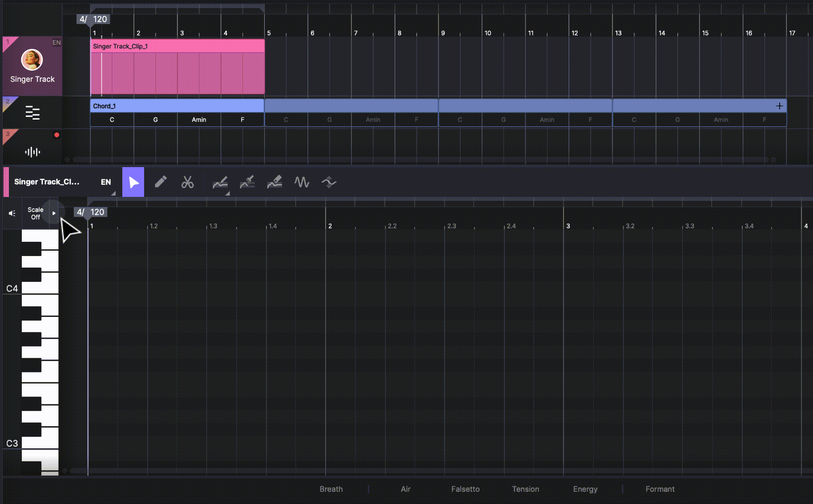Image resolution: width=813 pixels, height=504 pixels.
Task: Open the EN language selector on Singer Track
Action: [56, 43]
